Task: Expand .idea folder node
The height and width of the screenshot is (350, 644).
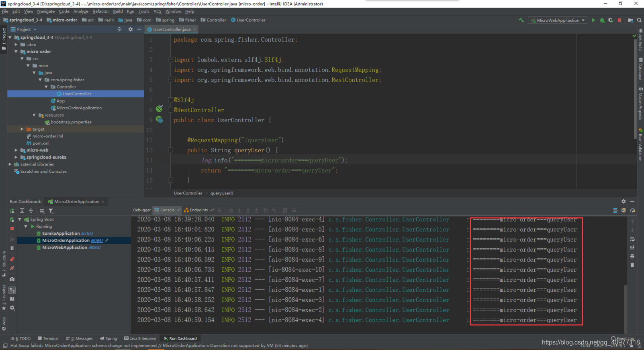Action: click(x=16, y=45)
